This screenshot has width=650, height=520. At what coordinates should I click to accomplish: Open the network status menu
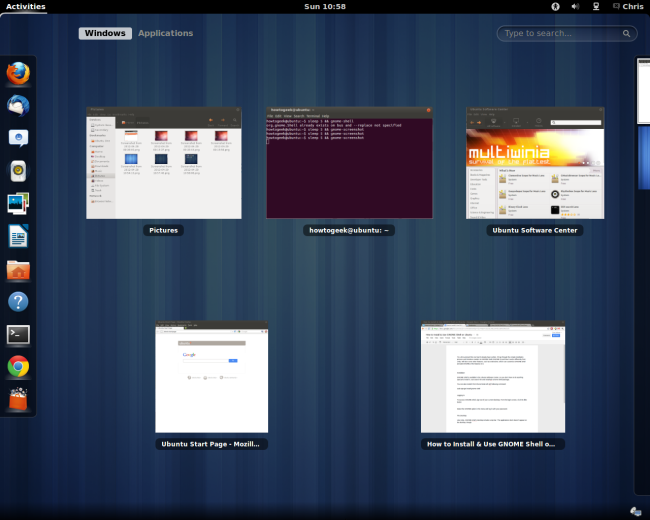597,6
